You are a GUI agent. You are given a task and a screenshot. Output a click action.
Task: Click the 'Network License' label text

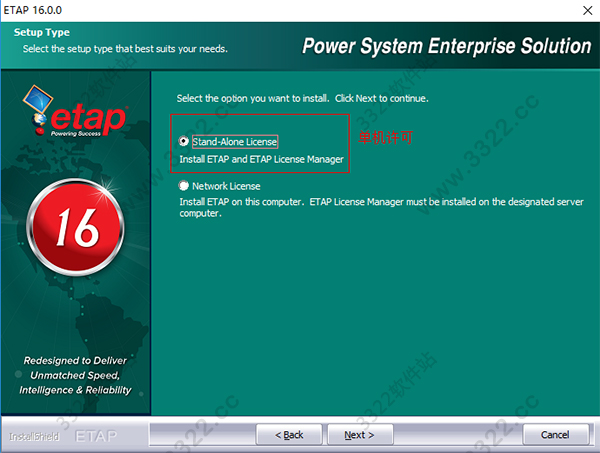coord(226,186)
